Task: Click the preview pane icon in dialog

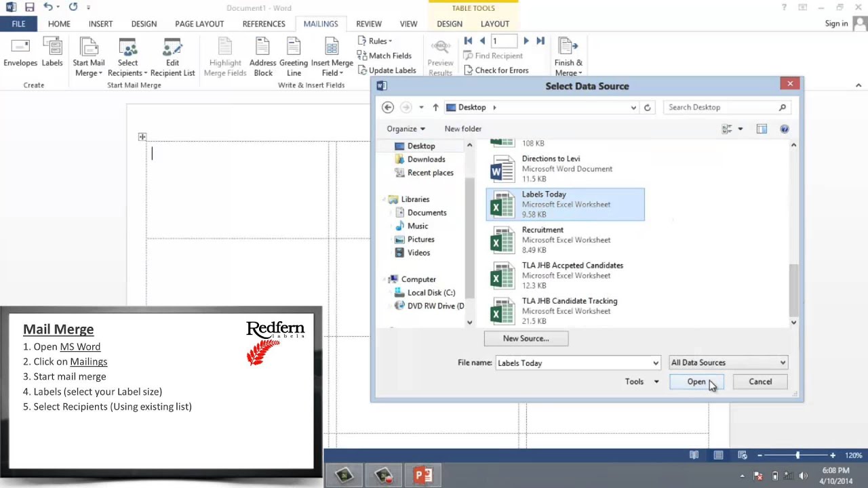Action: point(762,129)
